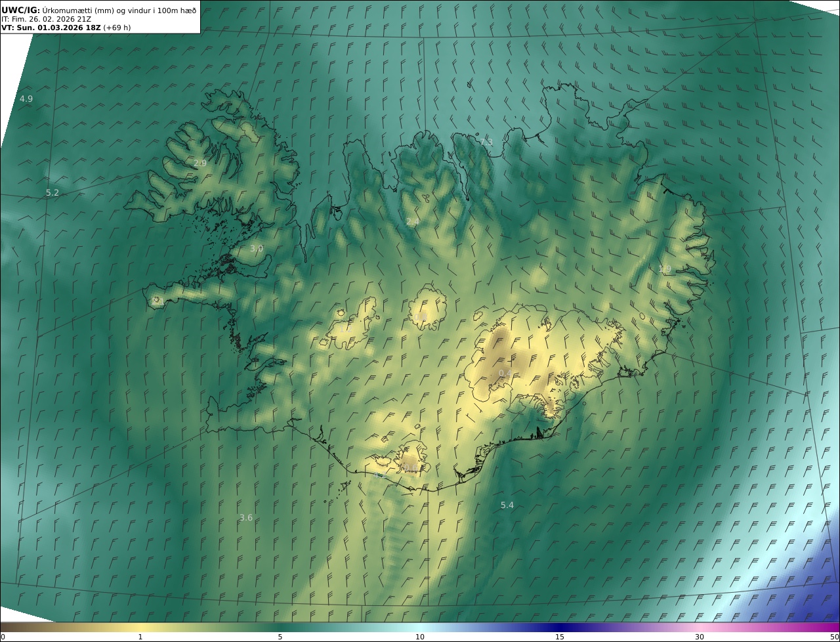Image resolution: width=840 pixels, height=642 pixels.
Task: Click the map value '3.6' in the southwest ocean
Action: [246, 518]
